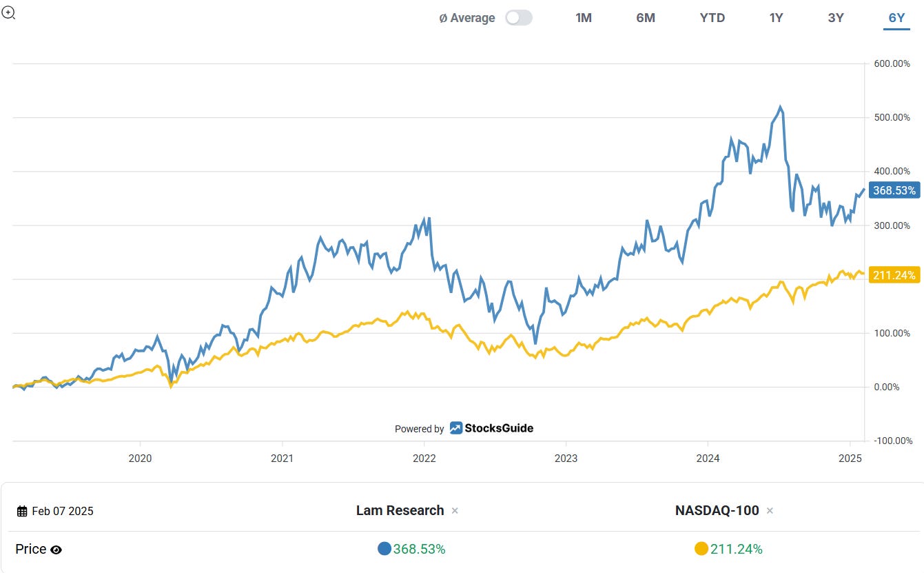The width and height of the screenshot is (924, 573).
Task: Select the 6M time range
Action: pos(646,18)
